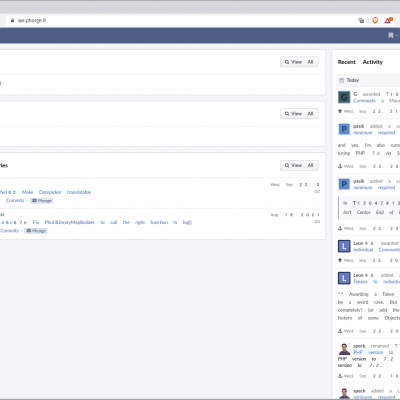400x400 pixels.
Task: Click the site lock icon in address bar
Action: point(12,20)
